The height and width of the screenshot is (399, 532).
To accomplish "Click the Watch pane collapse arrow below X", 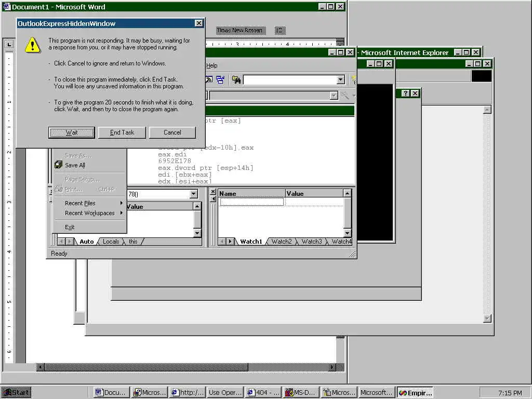I will click(213, 199).
